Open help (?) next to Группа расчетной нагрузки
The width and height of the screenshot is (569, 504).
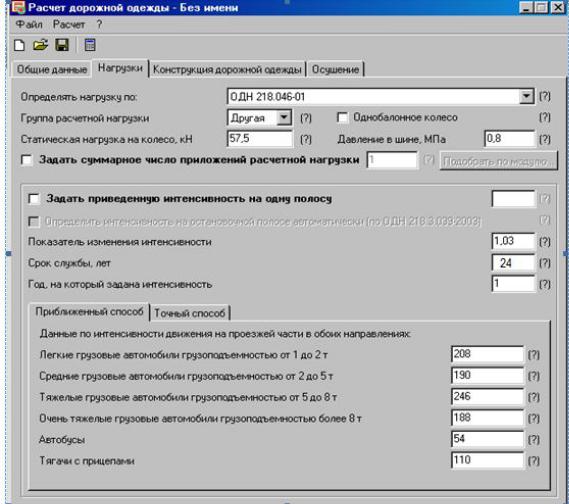point(306,118)
